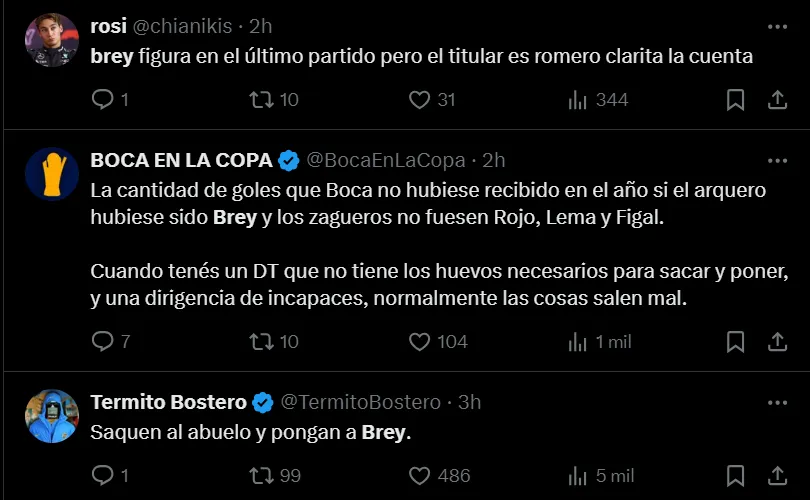This screenshot has width=810, height=500.
Task: View analytics for rosi's tweet
Action: pos(578,99)
